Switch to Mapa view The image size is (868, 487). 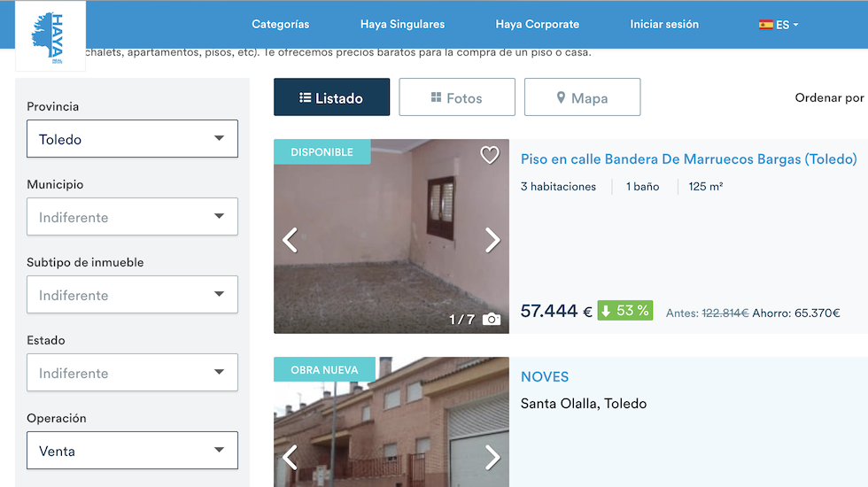tap(583, 97)
